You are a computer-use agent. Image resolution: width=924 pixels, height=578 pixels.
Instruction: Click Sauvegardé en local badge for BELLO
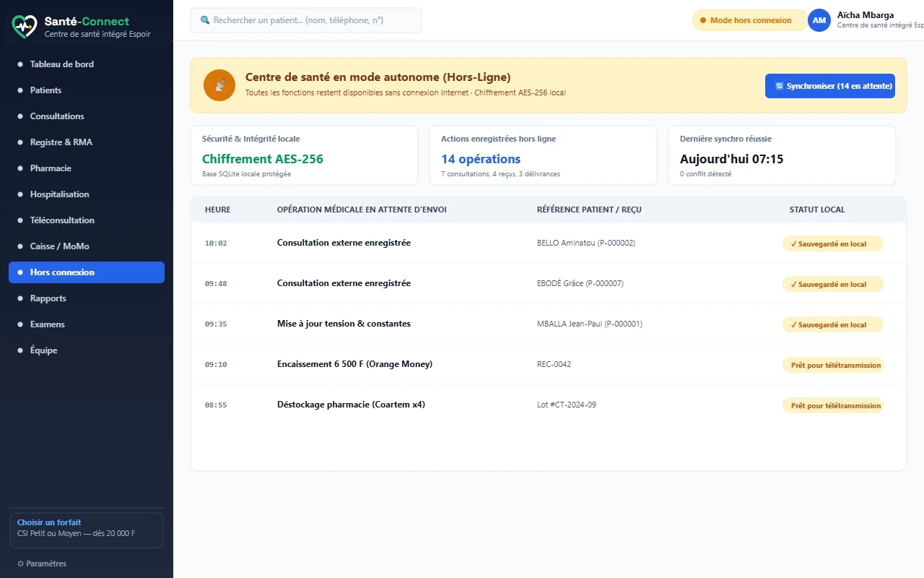833,243
